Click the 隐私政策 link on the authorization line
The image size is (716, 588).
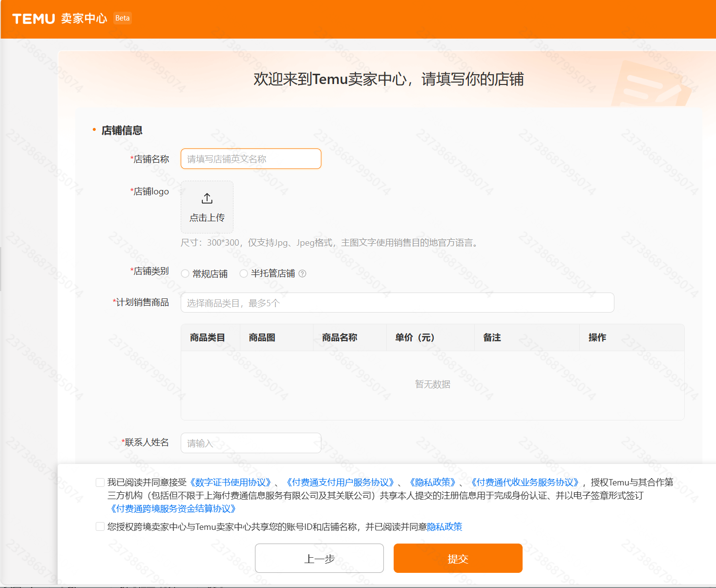tap(444, 526)
